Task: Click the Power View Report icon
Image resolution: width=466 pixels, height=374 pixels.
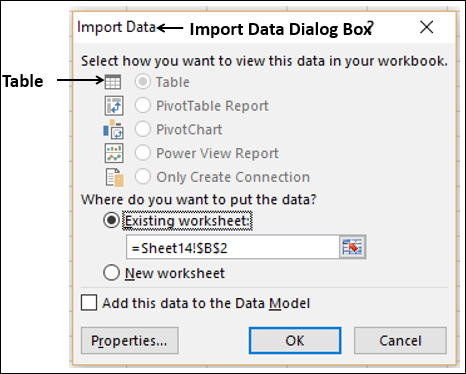Action: point(114,153)
